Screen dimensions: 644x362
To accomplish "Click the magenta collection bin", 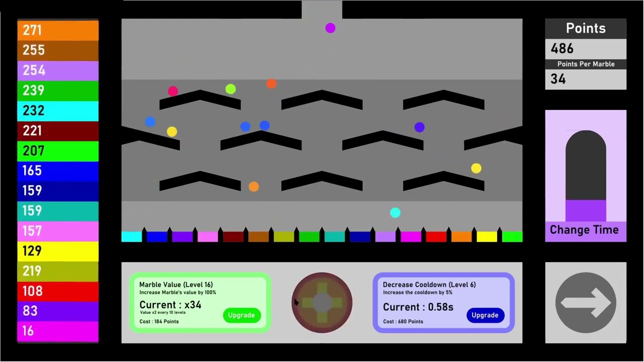I will (x=411, y=237).
